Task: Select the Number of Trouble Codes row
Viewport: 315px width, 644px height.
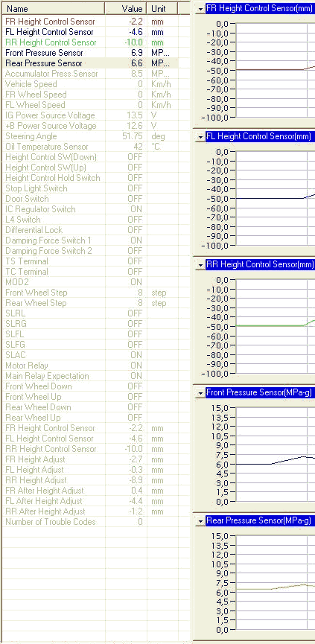Action: [x=95, y=522]
